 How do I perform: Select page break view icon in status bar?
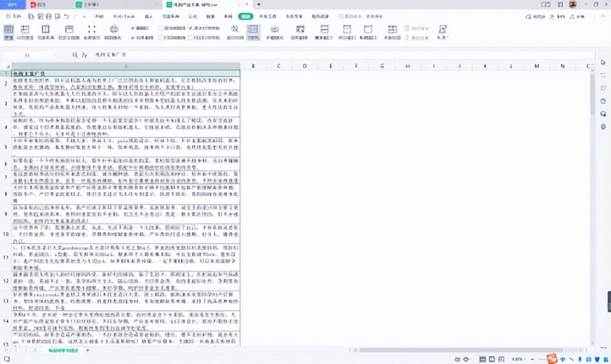click(x=501, y=359)
